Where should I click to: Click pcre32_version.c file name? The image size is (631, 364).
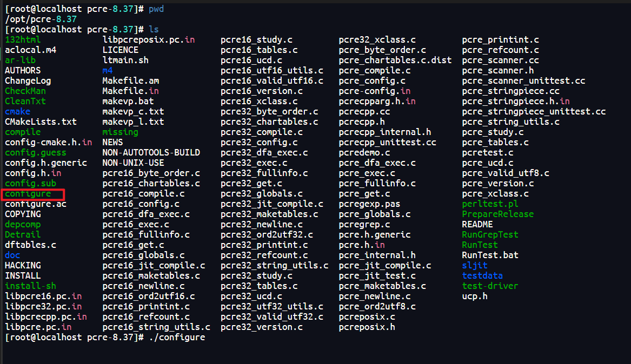262,327
